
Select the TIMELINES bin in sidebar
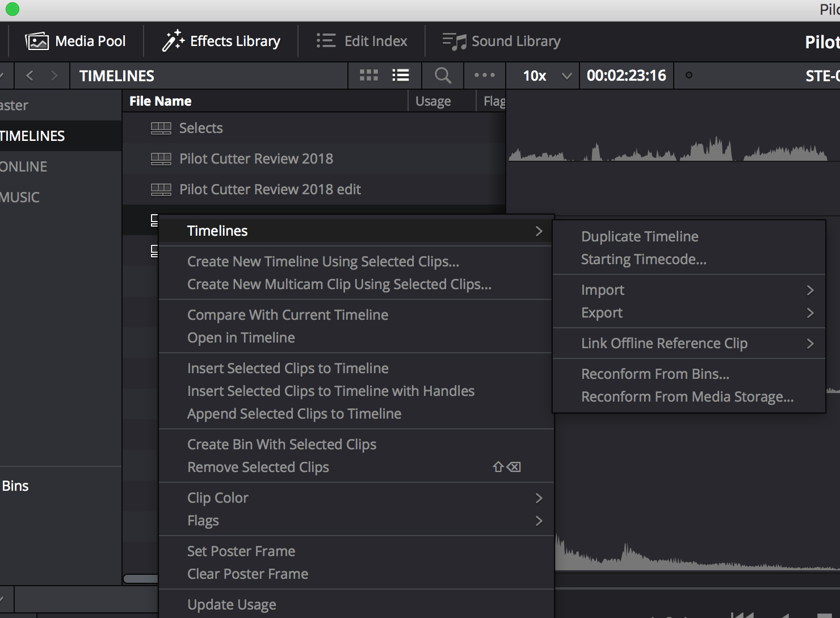pos(61,136)
